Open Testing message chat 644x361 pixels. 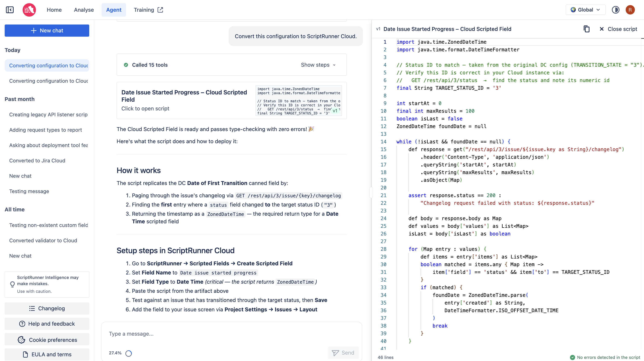tap(47, 191)
